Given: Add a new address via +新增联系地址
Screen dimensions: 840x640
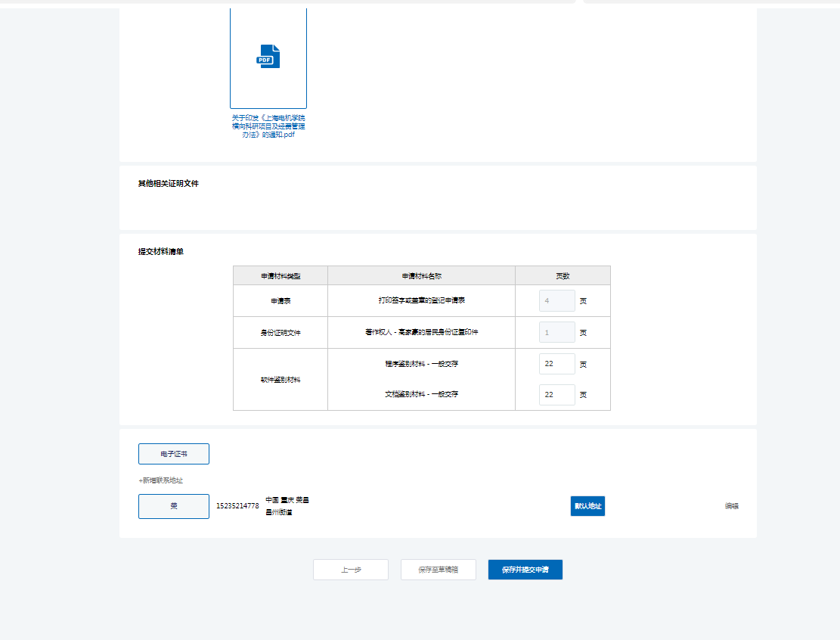Looking at the screenshot, I should 160,480.
